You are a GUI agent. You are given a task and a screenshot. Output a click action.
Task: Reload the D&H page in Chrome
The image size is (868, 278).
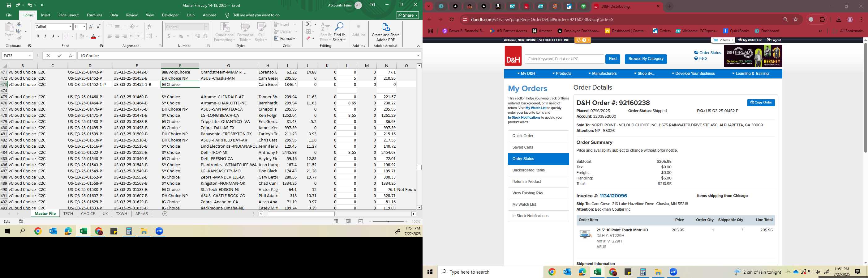tap(452, 19)
